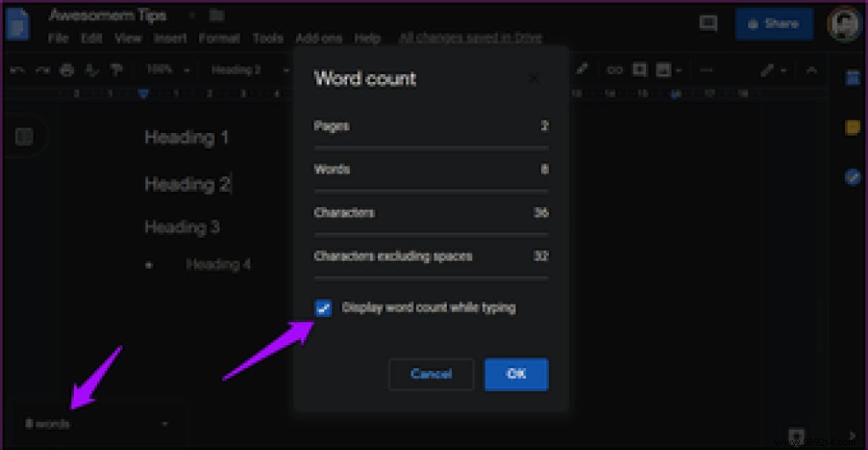868x450 pixels.
Task: Expand the insert image dropdown arrow
Action: pyautogui.click(x=679, y=70)
